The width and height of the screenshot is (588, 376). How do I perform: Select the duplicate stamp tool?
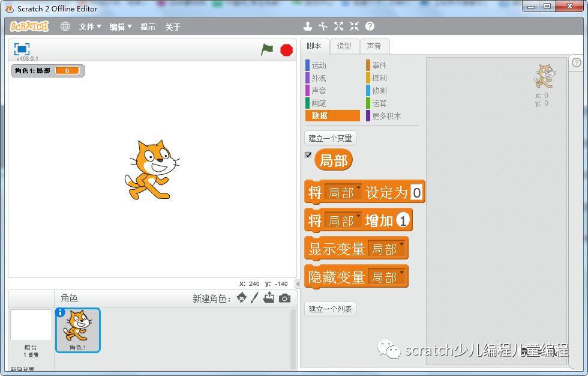(308, 26)
